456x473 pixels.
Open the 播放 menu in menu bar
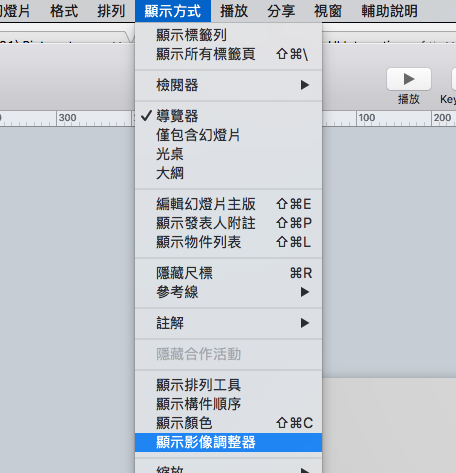click(234, 11)
